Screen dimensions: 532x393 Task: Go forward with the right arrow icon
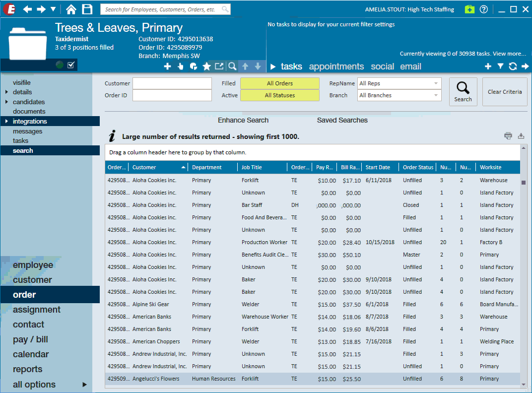41,9
